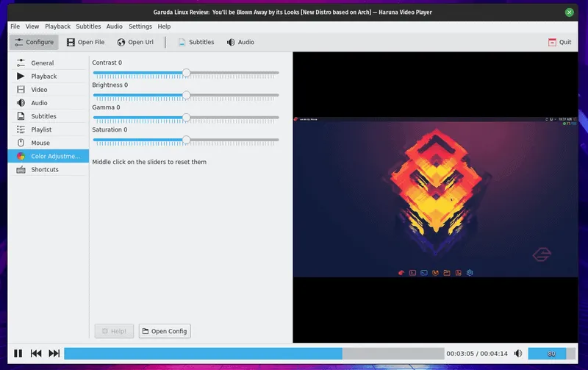The height and width of the screenshot is (370, 588).
Task: Open Mouse settings in the sidebar
Action: click(x=40, y=143)
